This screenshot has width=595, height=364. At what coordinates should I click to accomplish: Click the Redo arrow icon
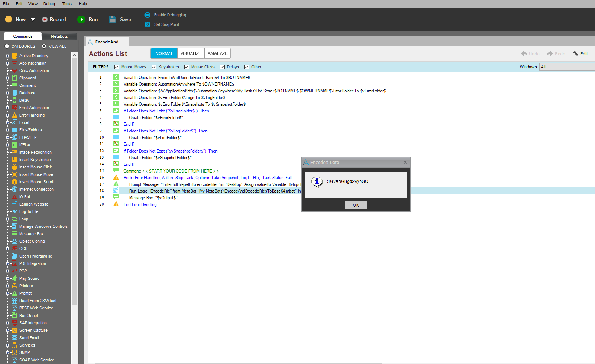click(x=550, y=54)
